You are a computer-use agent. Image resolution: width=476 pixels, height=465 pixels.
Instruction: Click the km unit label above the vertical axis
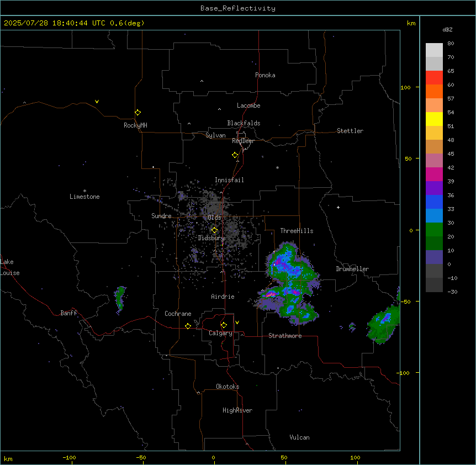[x=411, y=23]
